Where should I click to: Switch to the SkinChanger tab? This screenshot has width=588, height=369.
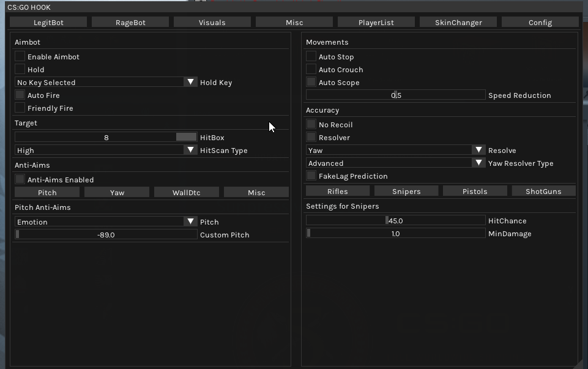pos(458,22)
